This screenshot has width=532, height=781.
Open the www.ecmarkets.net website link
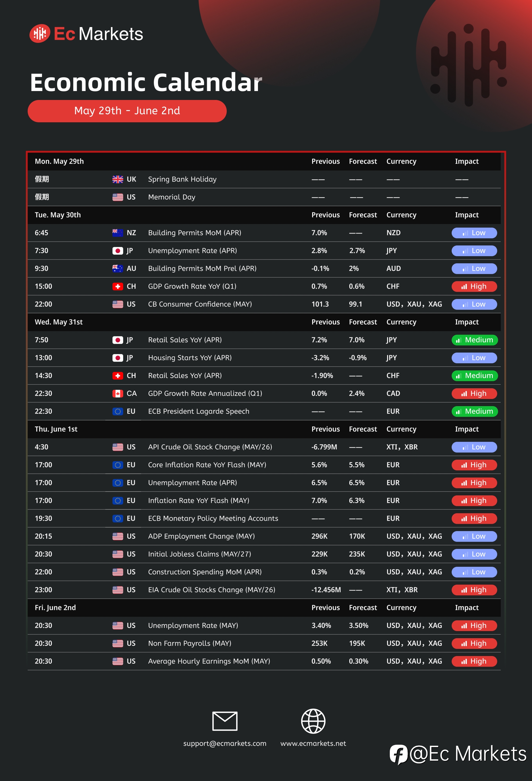[x=313, y=743]
